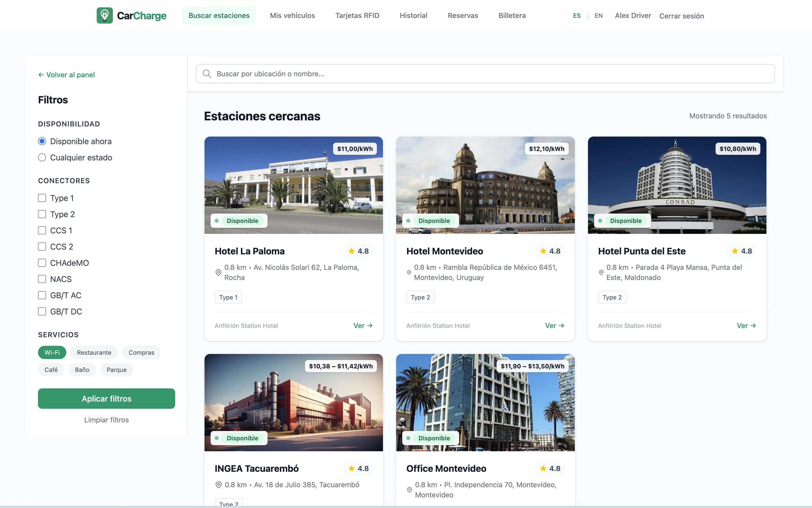This screenshot has height=508, width=812.
Task: Open the Hotel La Paloma photo
Action: tap(294, 185)
